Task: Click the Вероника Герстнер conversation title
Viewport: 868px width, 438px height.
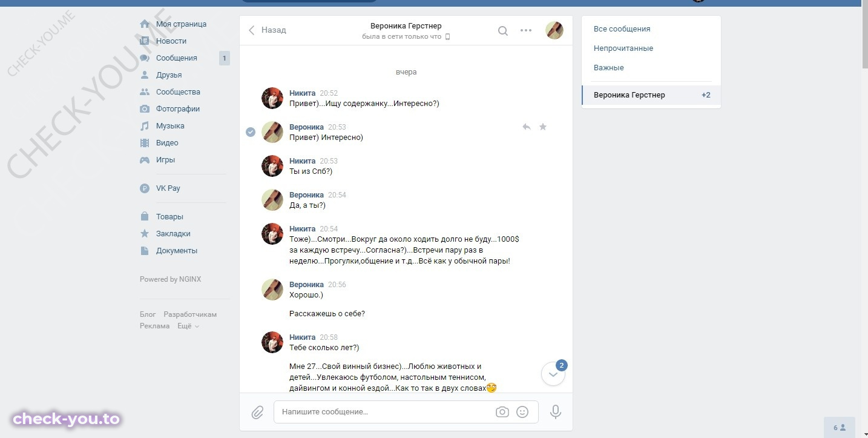Action: pyautogui.click(x=406, y=26)
